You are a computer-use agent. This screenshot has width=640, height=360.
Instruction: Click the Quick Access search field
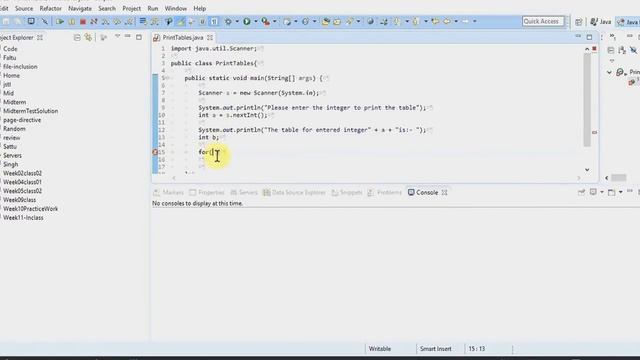543,21
